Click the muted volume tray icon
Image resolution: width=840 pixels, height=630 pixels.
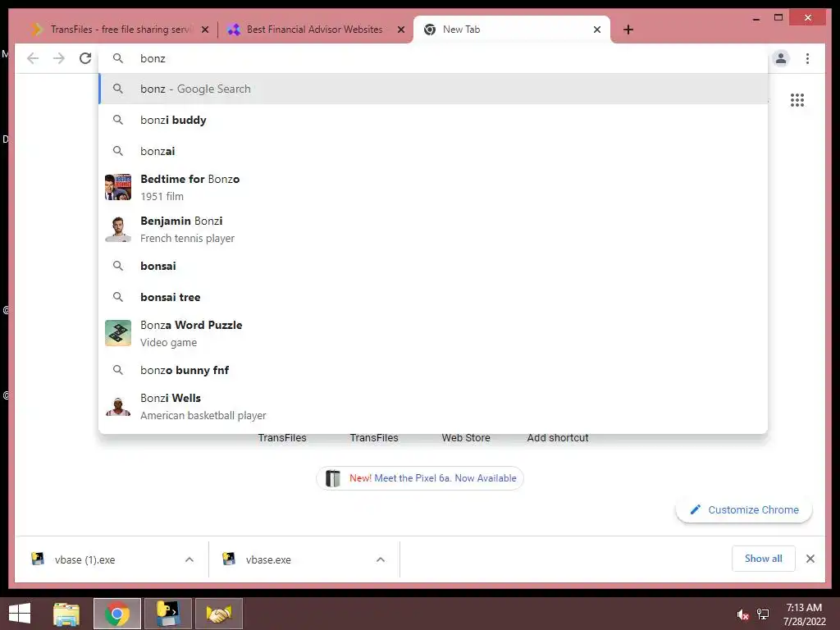pos(742,614)
